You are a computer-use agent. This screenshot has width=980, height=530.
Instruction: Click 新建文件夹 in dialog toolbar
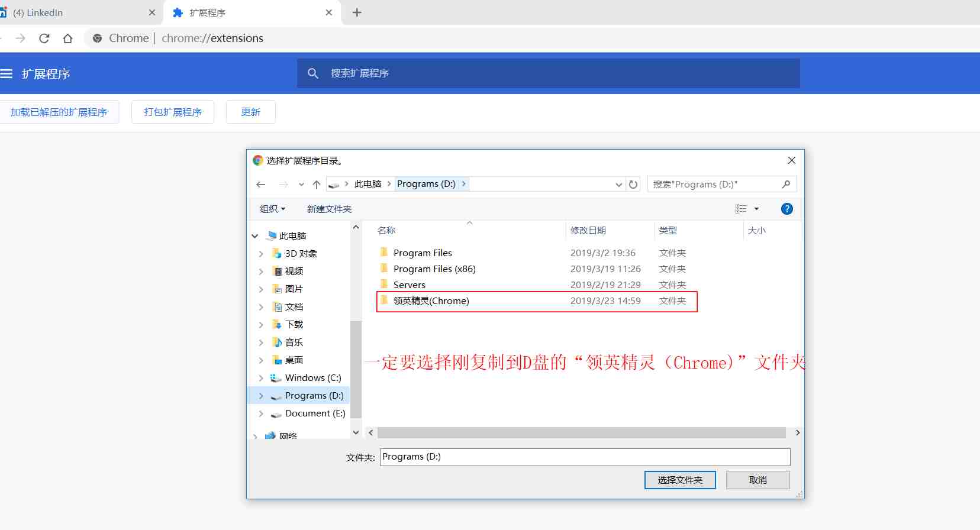pyautogui.click(x=329, y=209)
